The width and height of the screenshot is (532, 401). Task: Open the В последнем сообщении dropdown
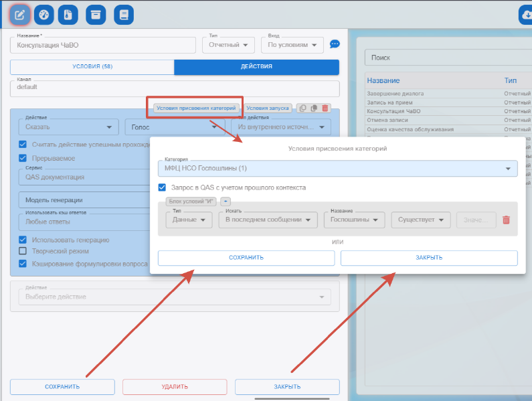tap(268, 220)
